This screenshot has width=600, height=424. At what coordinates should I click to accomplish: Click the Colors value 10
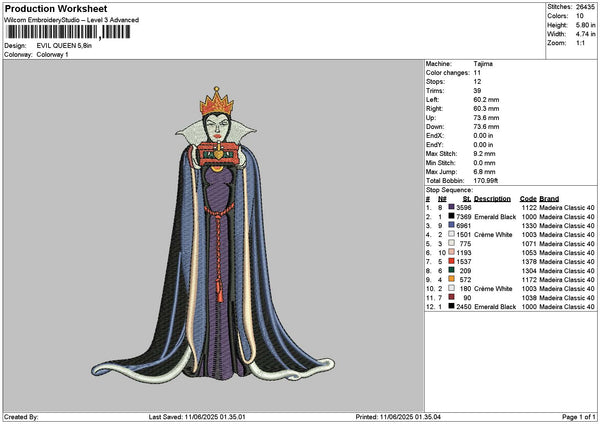click(x=580, y=16)
